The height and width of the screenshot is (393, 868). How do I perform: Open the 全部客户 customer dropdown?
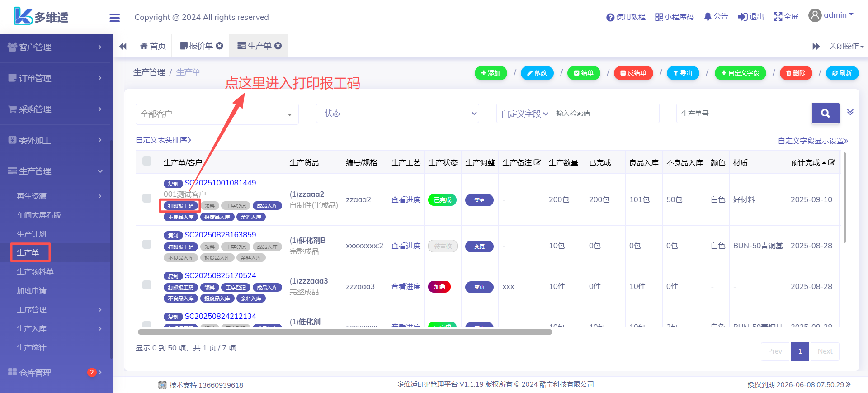(217, 114)
